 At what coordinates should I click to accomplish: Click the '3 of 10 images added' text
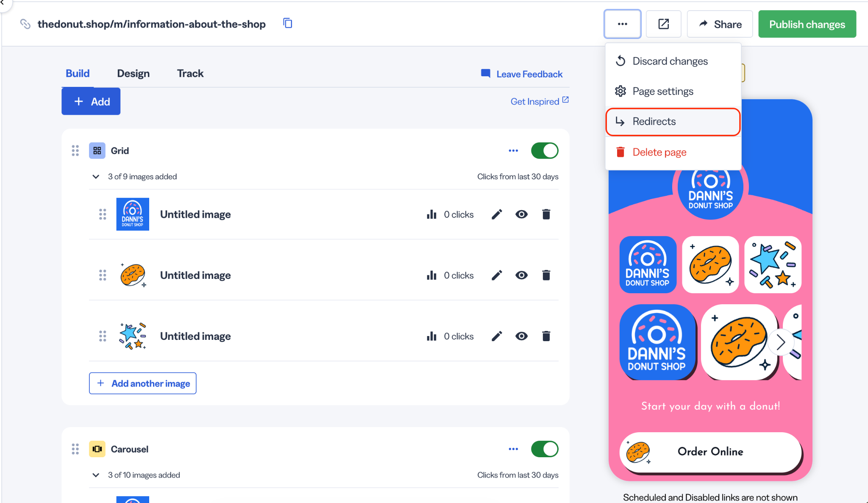point(144,475)
